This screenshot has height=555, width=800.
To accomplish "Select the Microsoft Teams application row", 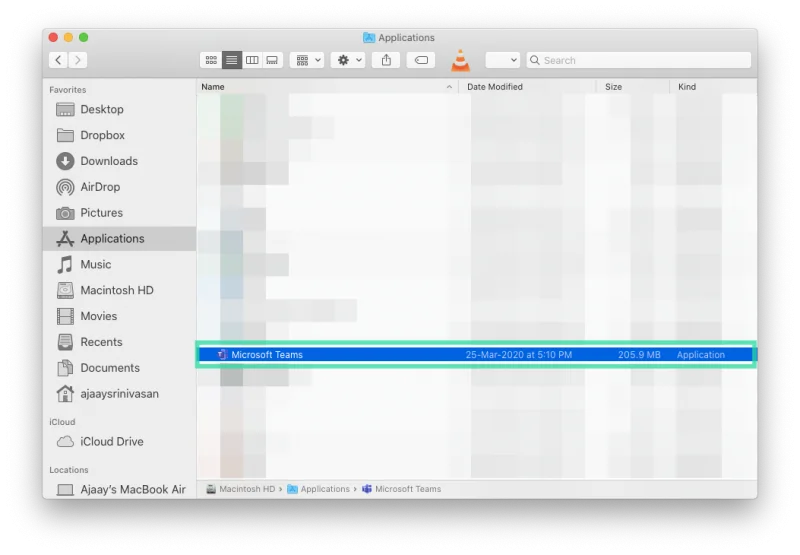I will [477, 355].
